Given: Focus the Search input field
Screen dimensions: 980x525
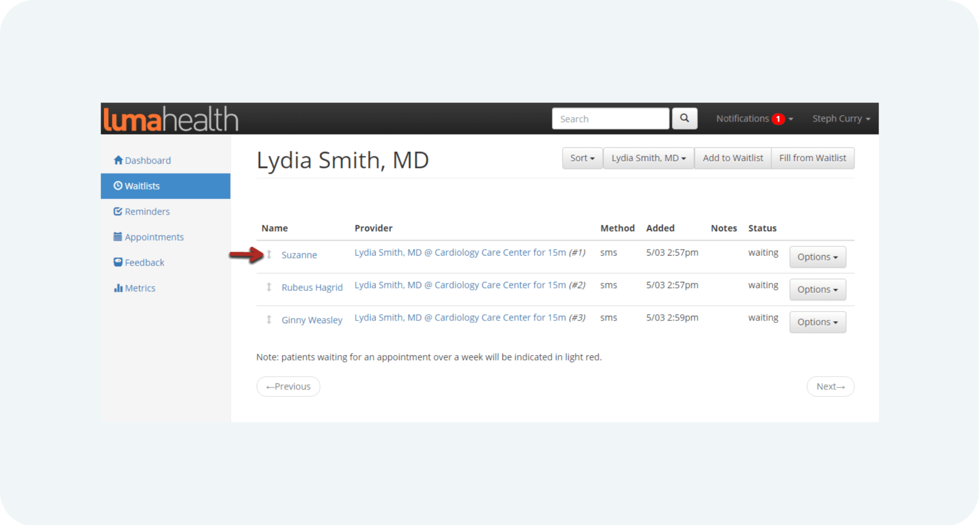Looking at the screenshot, I should (x=610, y=119).
